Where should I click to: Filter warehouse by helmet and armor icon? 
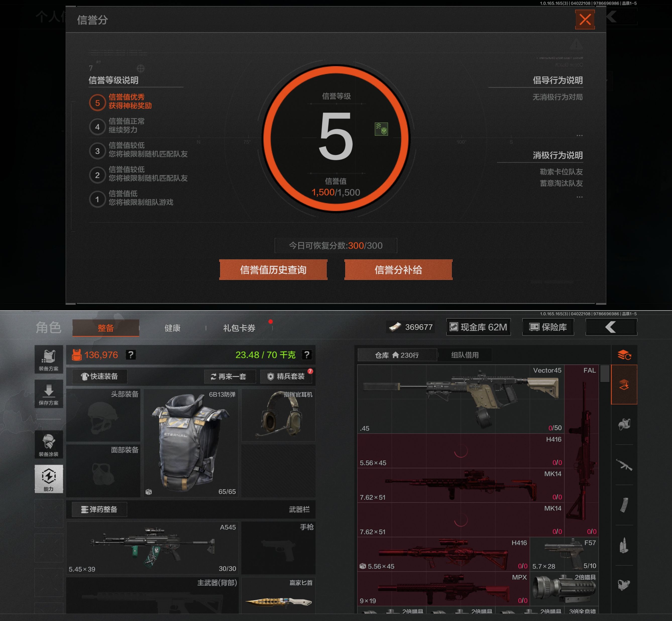(624, 424)
